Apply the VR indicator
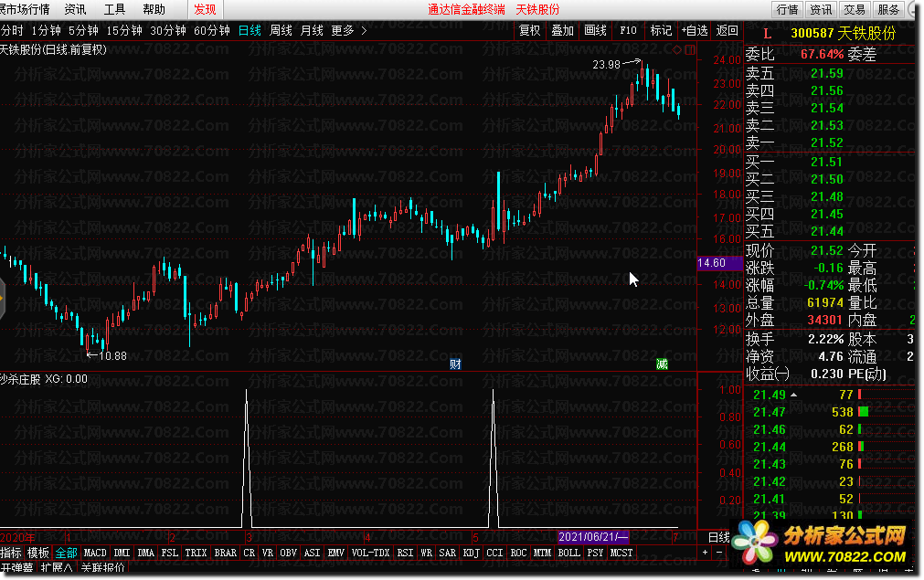Image resolution: width=924 pixels, height=580 pixels. (x=268, y=553)
